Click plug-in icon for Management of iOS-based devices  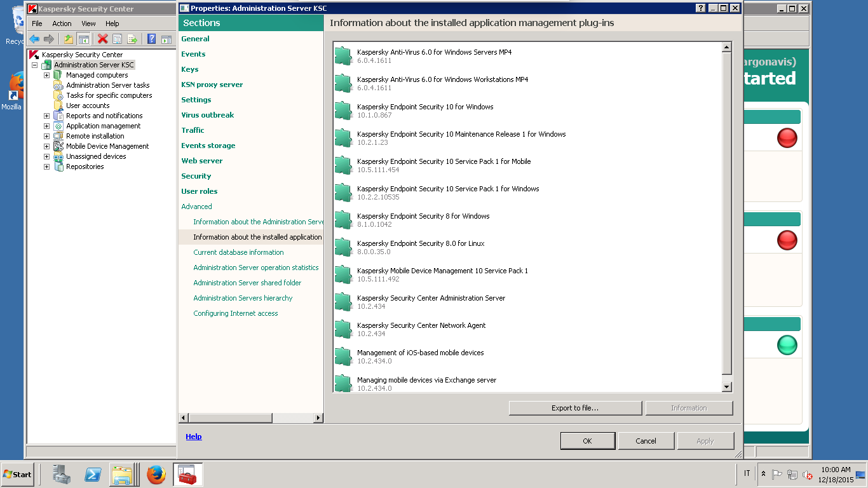344,356
